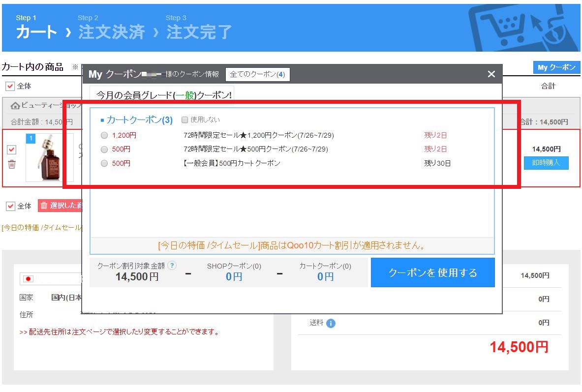
Task: Select the 一般会員 500円 cart coupon
Action: [104, 163]
